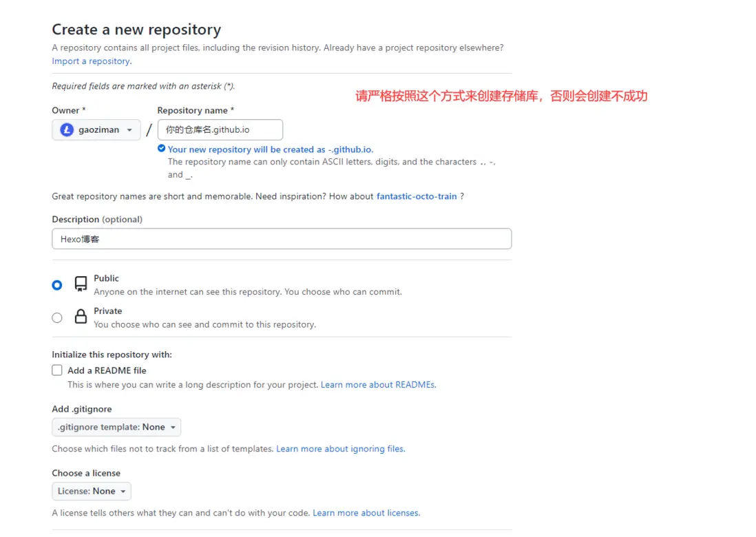Open Learn more about ignoring files link

point(340,449)
